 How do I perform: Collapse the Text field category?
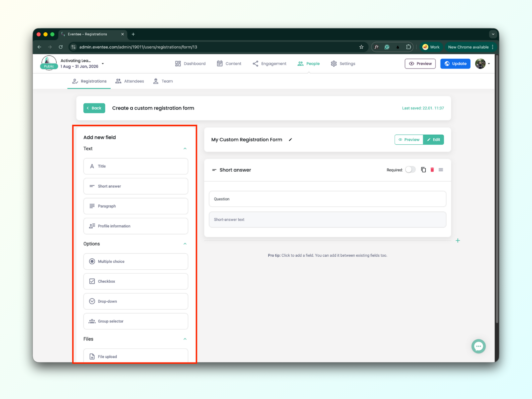point(185,149)
